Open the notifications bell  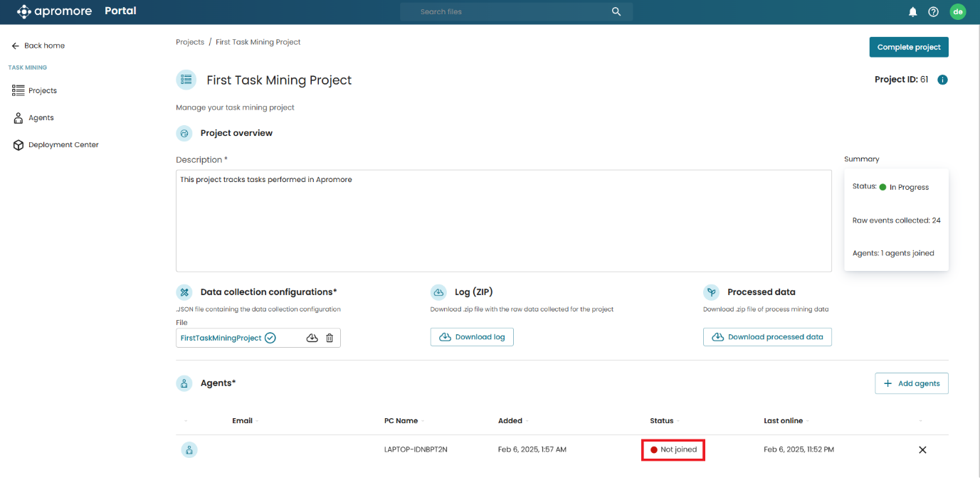(912, 12)
